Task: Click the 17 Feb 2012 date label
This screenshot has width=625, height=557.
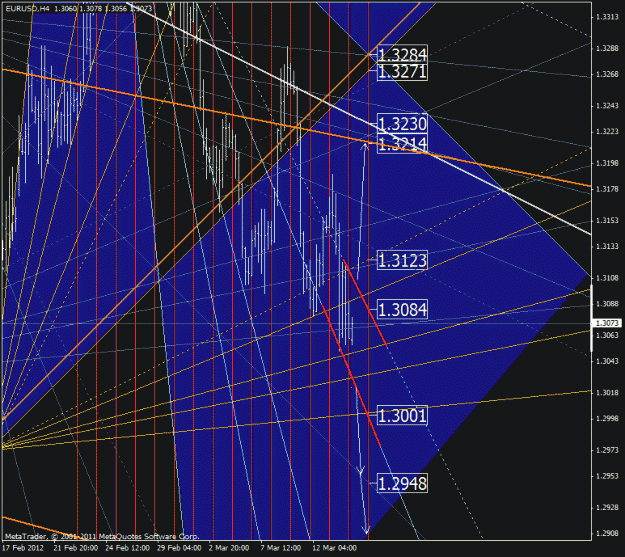Action: click(23, 548)
